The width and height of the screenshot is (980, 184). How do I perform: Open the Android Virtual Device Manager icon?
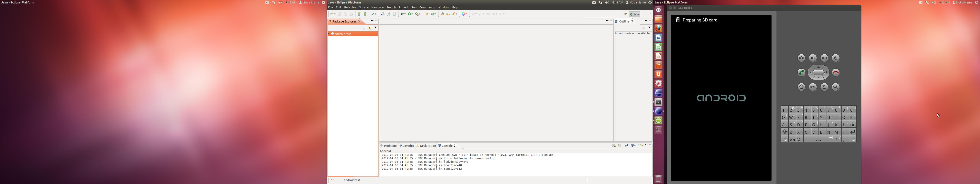click(365, 14)
